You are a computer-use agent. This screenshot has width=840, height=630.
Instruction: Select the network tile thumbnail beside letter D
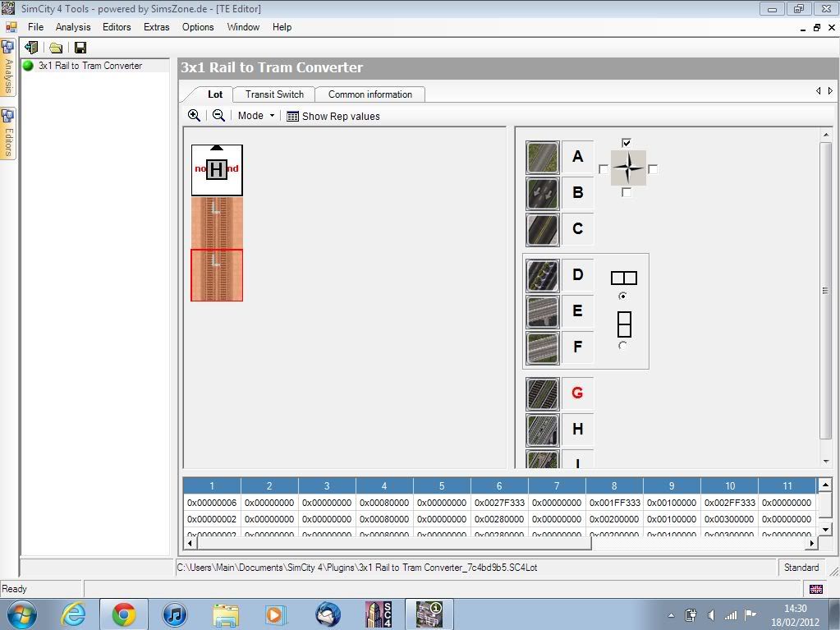(543, 276)
